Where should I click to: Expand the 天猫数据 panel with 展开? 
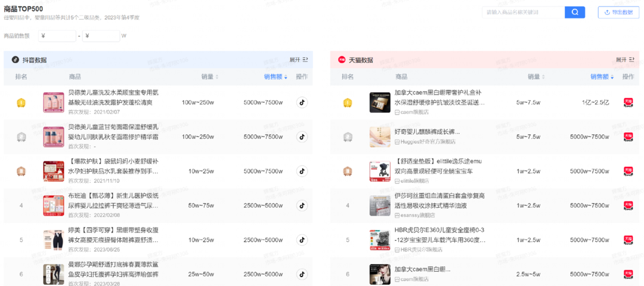(625, 60)
